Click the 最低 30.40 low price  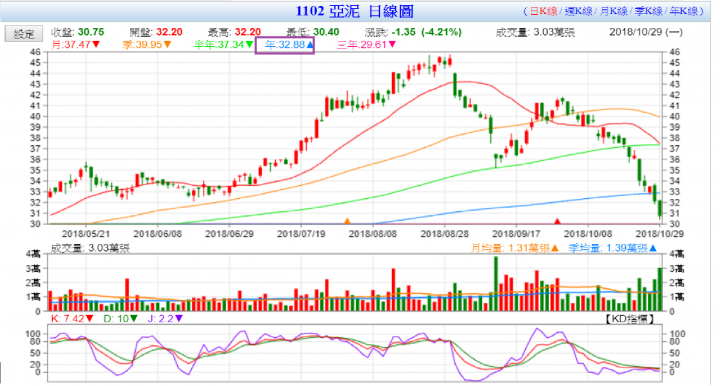tap(313, 32)
